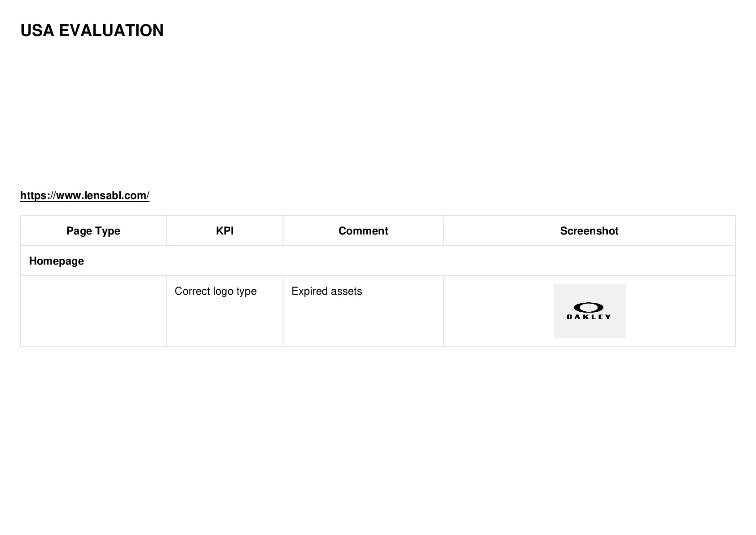
Task: Click the word USA in the title
Action: (37, 31)
